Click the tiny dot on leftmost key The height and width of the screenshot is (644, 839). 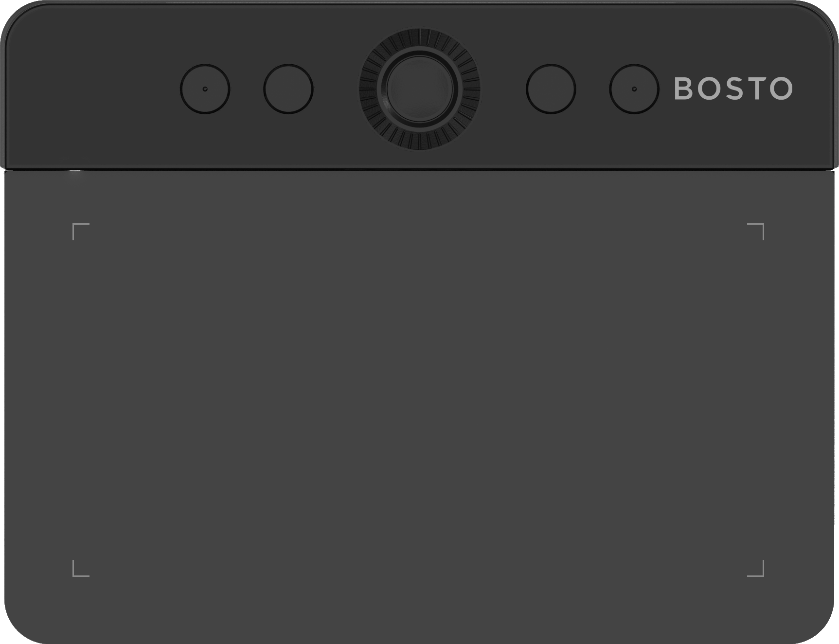click(x=205, y=89)
